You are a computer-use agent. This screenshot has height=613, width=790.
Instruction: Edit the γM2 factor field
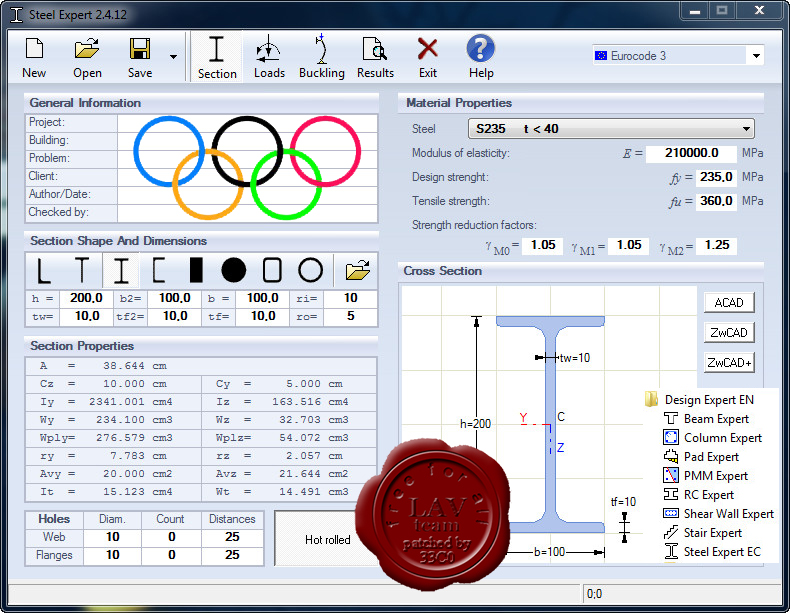pos(716,245)
